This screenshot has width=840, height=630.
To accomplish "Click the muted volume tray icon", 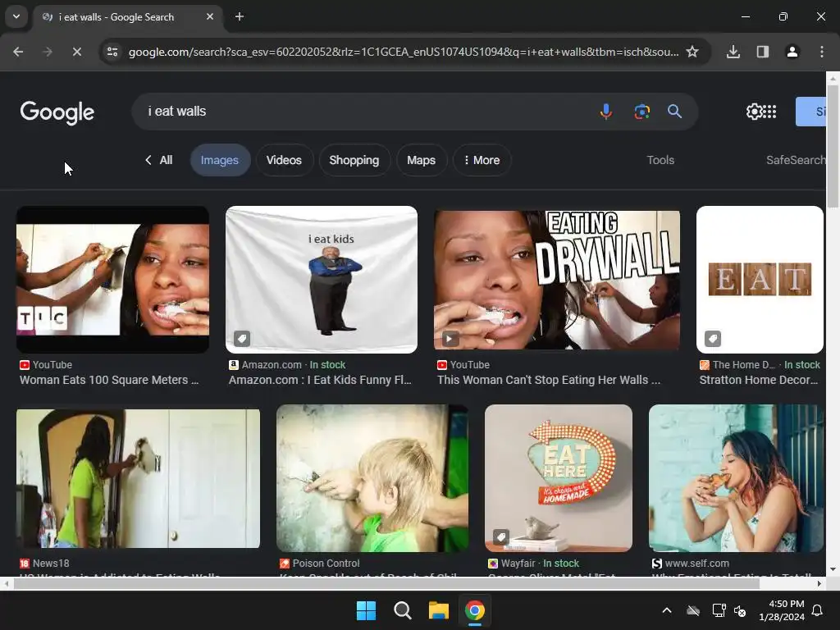I will pyautogui.click(x=740, y=610).
